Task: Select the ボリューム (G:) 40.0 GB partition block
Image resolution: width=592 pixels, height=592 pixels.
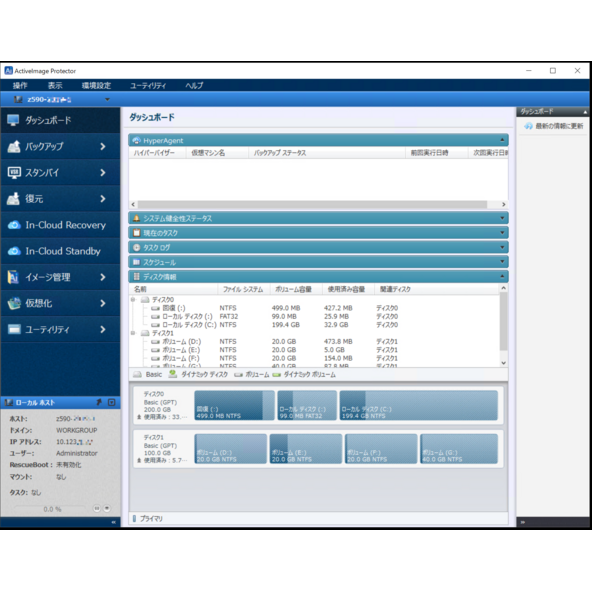Action: click(x=459, y=449)
